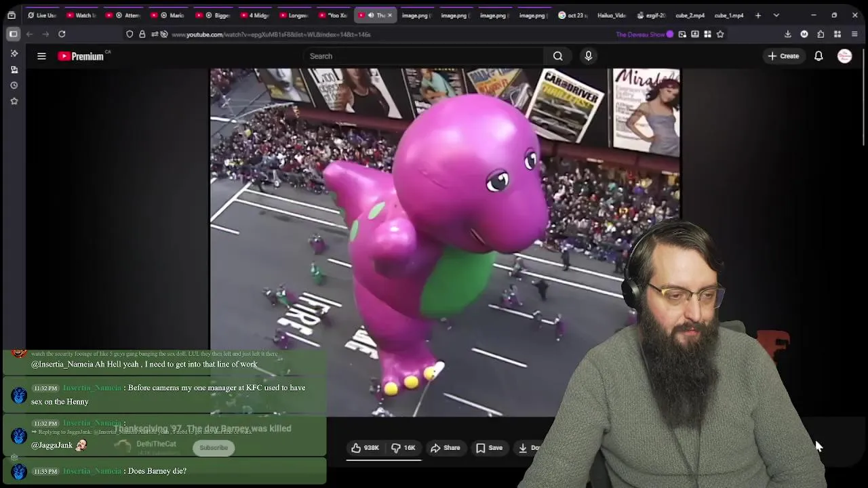Open the tracking protection shield icon
The image size is (868, 488).
pyautogui.click(x=130, y=34)
